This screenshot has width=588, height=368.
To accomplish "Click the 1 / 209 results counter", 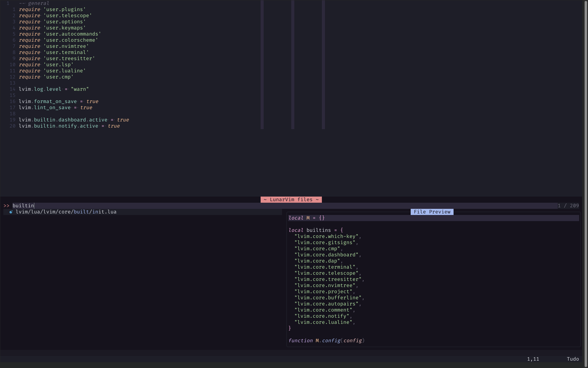I will point(568,206).
